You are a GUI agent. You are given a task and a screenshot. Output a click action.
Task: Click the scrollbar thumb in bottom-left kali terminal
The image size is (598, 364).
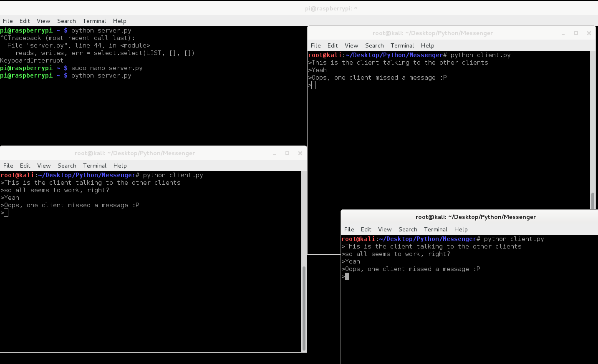point(304,308)
